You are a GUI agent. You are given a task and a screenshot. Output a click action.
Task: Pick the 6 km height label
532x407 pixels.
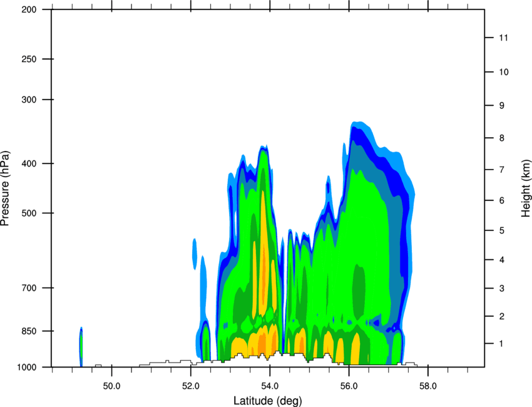click(502, 200)
